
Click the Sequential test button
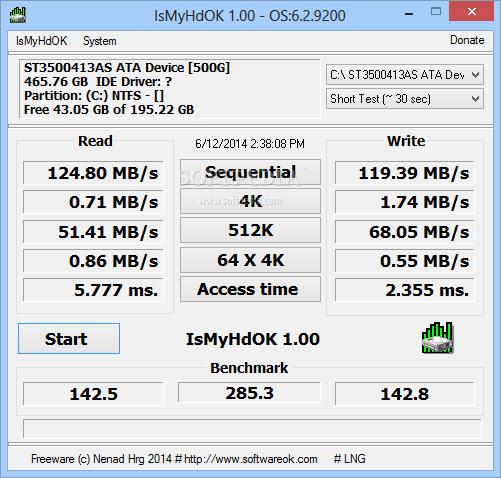(250, 172)
